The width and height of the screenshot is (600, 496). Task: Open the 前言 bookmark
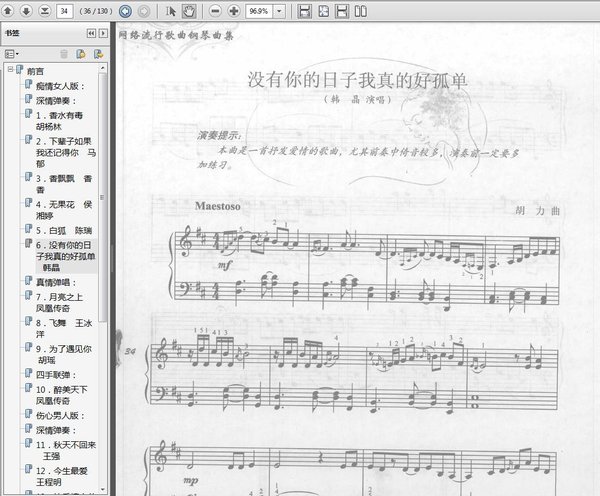click(35, 71)
